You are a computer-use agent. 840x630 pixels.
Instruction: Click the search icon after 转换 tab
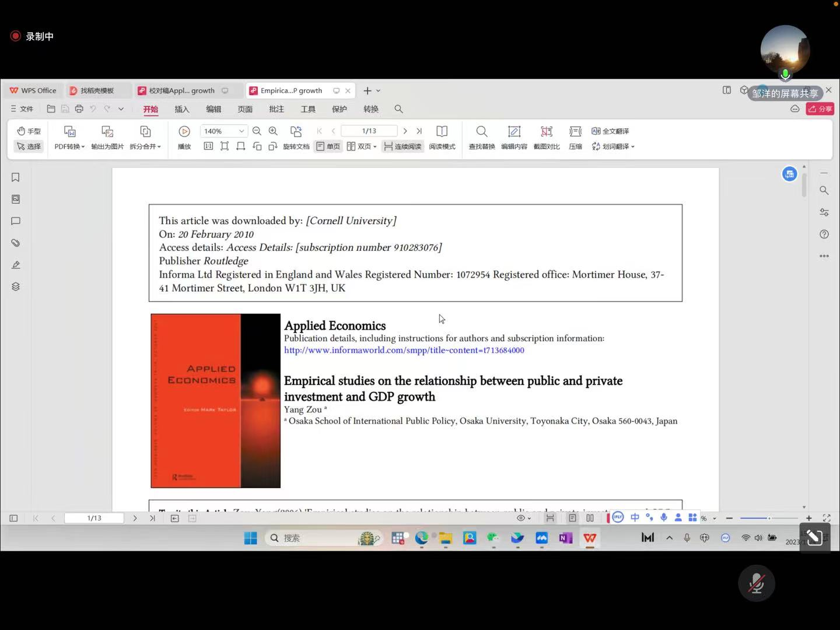[x=398, y=109]
